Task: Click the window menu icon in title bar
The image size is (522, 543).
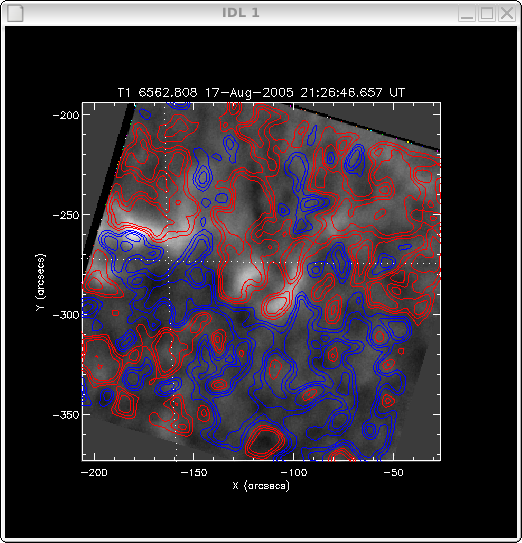Action: coord(15,14)
